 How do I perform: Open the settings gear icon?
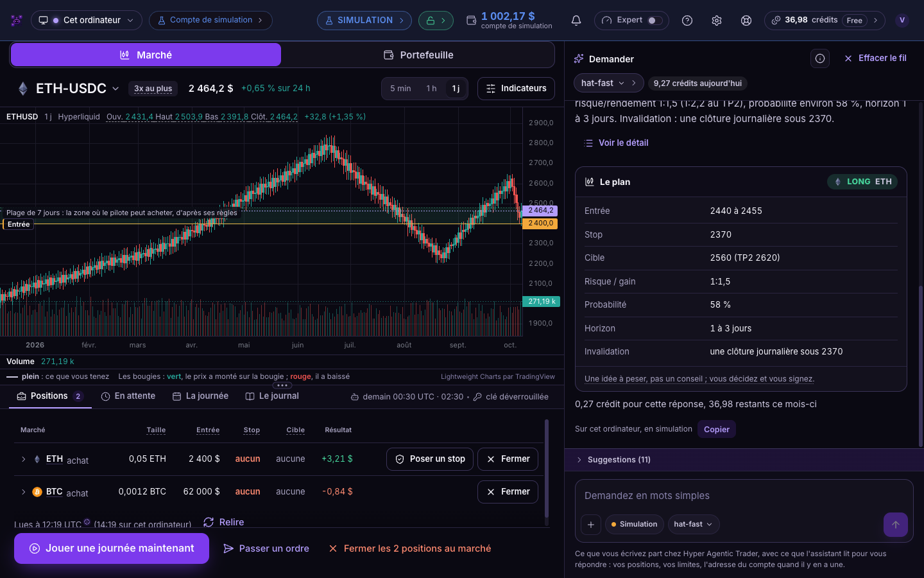click(717, 21)
